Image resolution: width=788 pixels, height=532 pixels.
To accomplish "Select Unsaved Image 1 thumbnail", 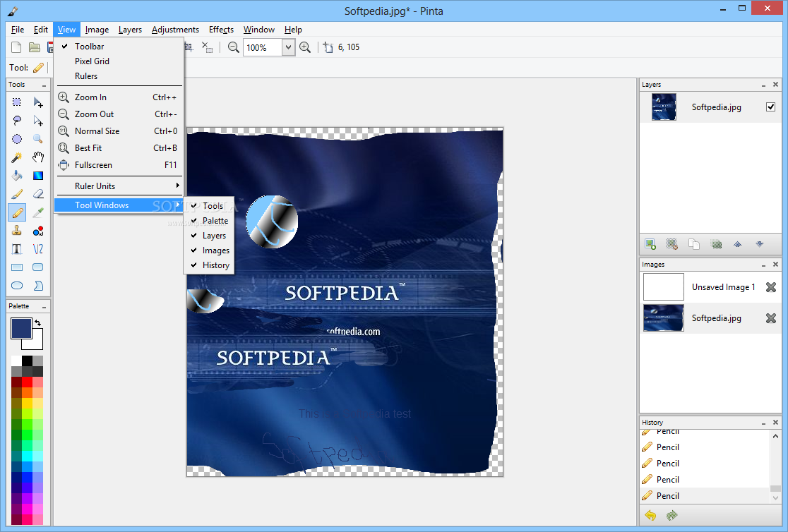I will 663,287.
